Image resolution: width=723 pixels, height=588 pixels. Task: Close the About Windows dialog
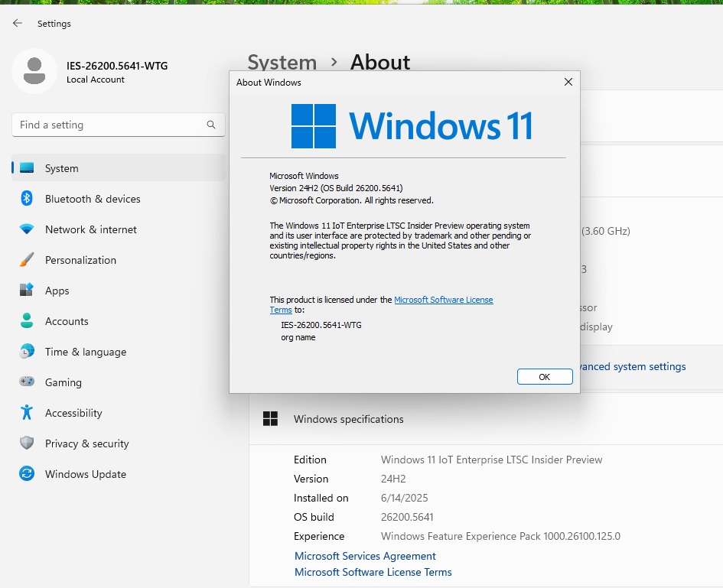click(x=568, y=82)
